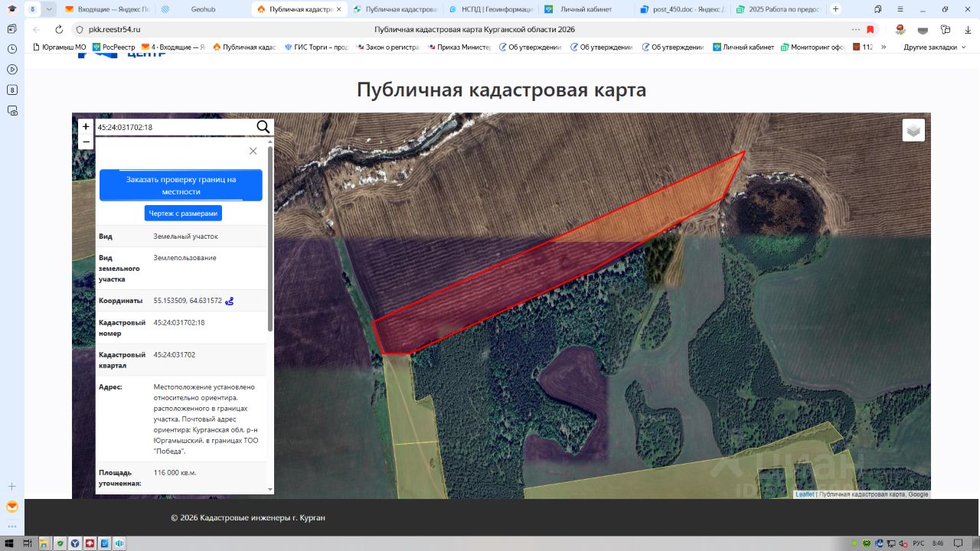The width and height of the screenshot is (980, 551).
Task: Switch to the Geohub tab
Action: pos(203,9)
